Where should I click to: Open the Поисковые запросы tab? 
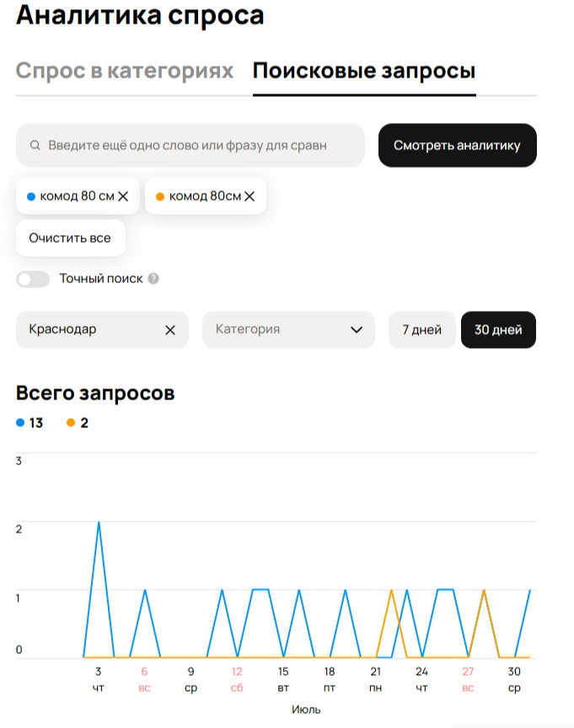[364, 71]
